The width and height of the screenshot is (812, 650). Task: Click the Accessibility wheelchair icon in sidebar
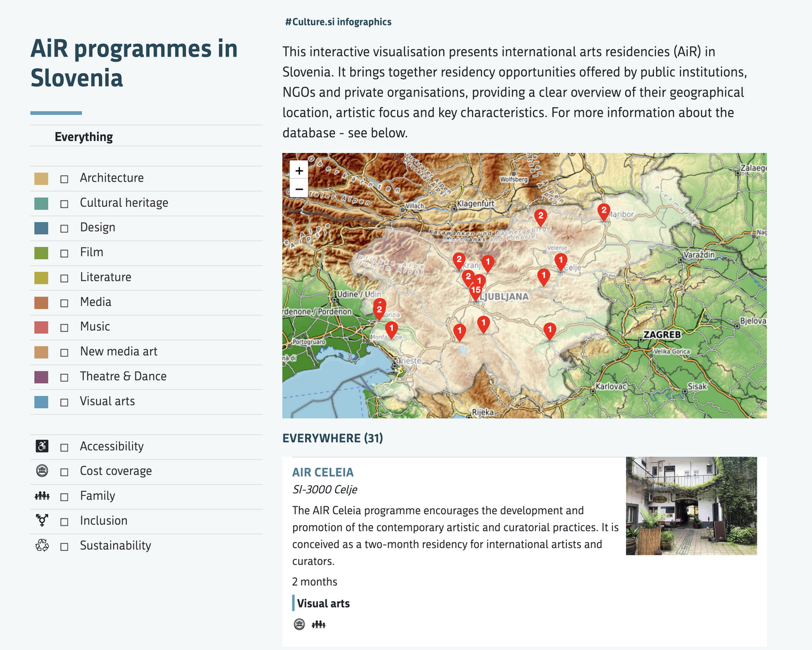point(42,446)
